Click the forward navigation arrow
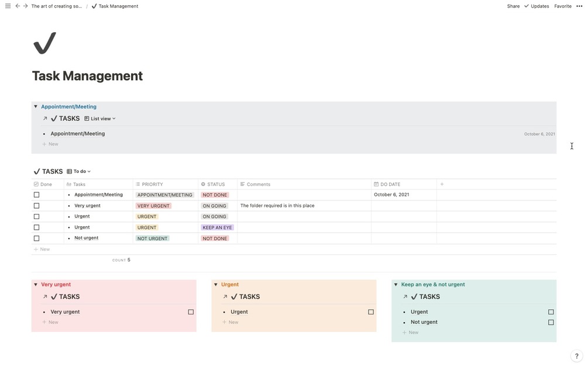This screenshot has height=367, width=588. pos(25,5)
